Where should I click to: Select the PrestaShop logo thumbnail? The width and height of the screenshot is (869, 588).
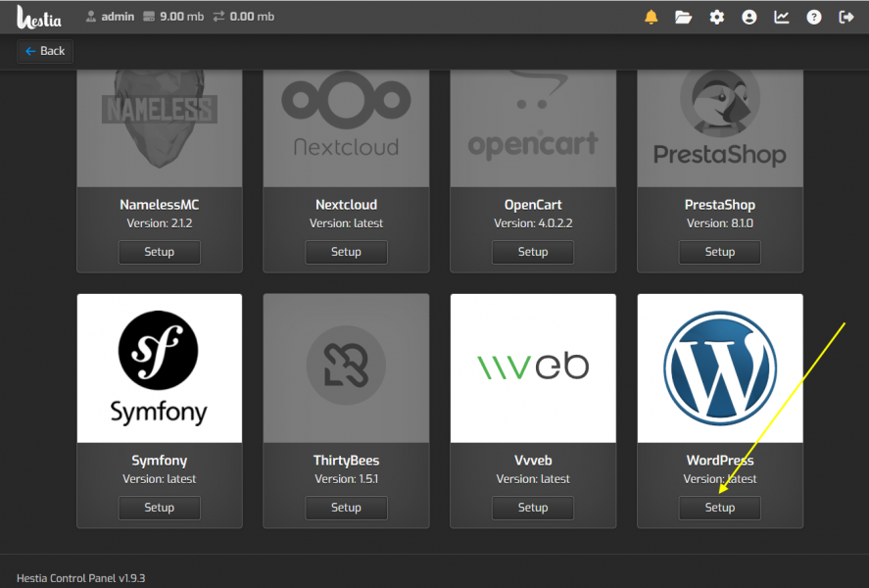tap(720, 128)
